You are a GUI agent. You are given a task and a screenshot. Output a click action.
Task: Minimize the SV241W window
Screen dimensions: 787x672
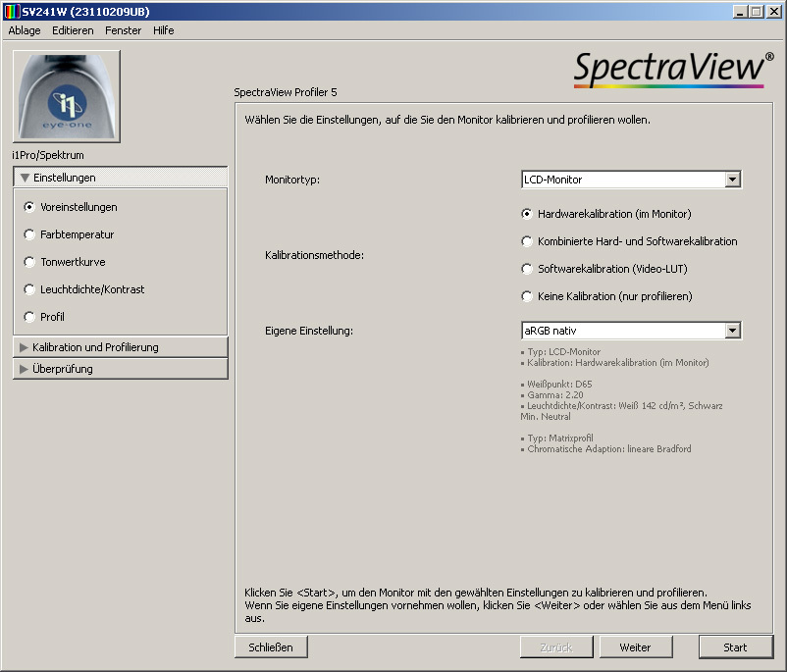(x=740, y=12)
